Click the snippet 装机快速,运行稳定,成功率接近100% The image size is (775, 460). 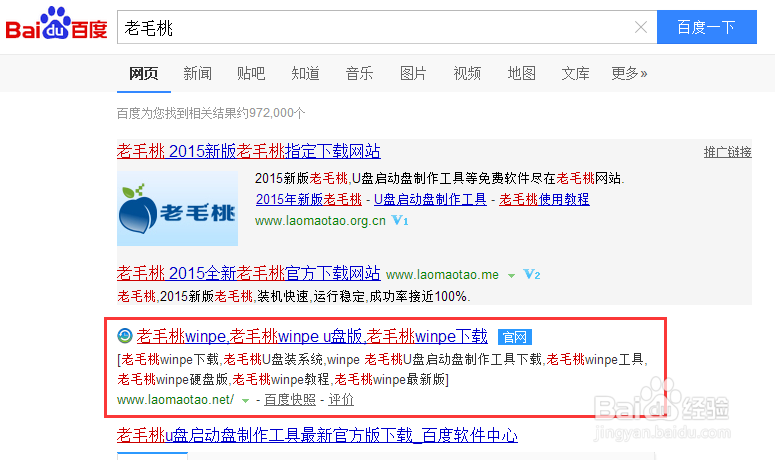364,296
